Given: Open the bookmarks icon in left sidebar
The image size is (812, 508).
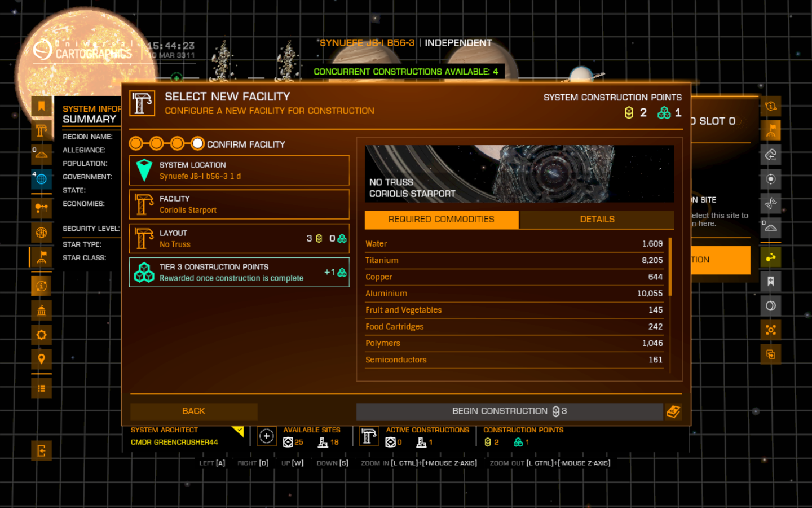Looking at the screenshot, I should 41,106.
